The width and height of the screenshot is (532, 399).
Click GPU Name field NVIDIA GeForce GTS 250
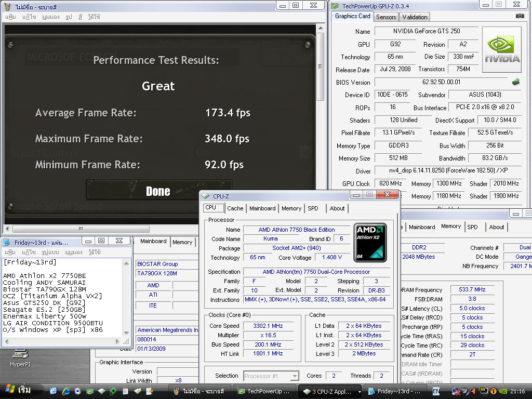[x=427, y=31]
